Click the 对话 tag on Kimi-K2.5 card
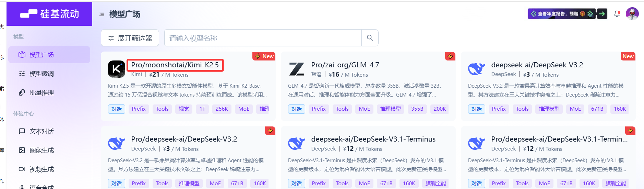This screenshot has width=644, height=189. tap(117, 109)
